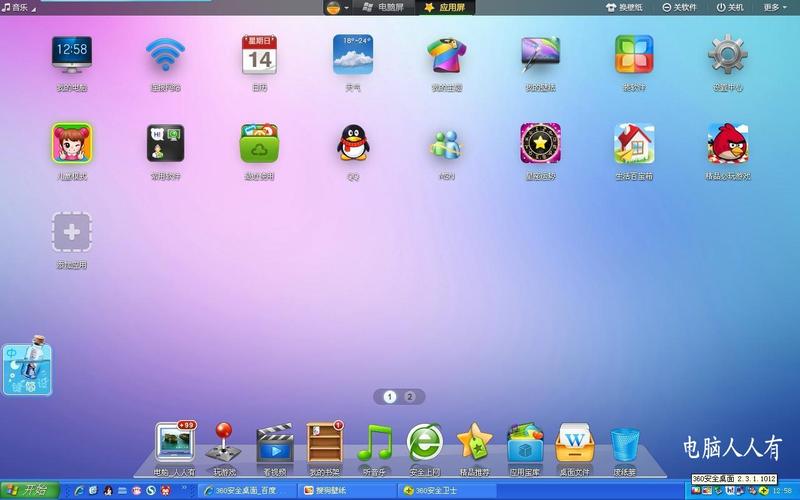This screenshot has width=800, height=500.
Task: Open 我的壁纸 wallpaper icon
Action: coord(540,55)
